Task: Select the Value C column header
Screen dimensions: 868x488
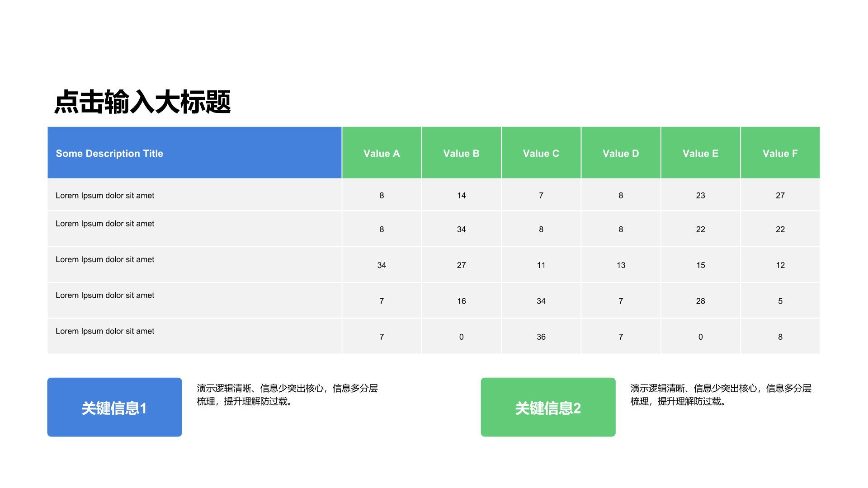Action: pos(541,153)
